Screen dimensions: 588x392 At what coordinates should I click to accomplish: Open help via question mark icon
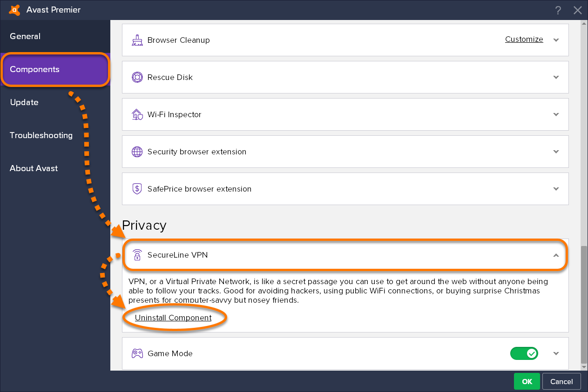click(x=558, y=10)
